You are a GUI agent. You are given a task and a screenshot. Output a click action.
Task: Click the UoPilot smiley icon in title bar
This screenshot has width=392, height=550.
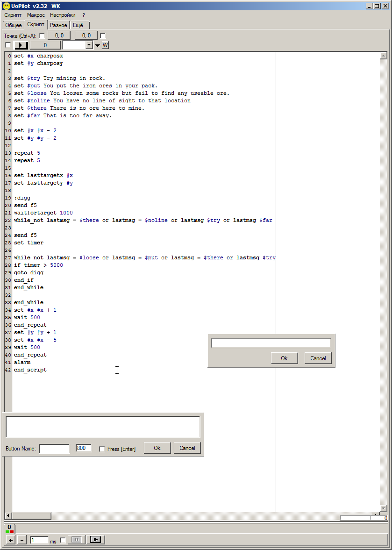6,6
